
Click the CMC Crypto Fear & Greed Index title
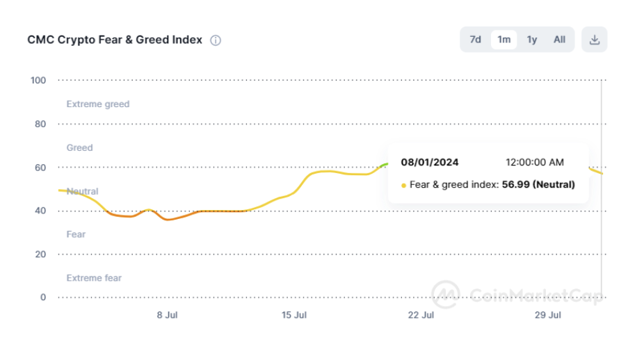pyautogui.click(x=115, y=40)
